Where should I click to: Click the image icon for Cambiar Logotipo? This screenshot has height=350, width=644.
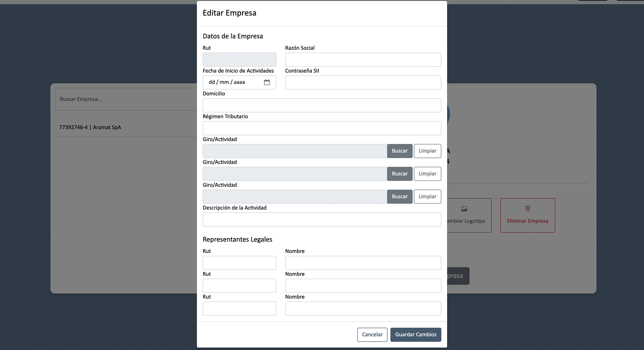tap(464, 209)
